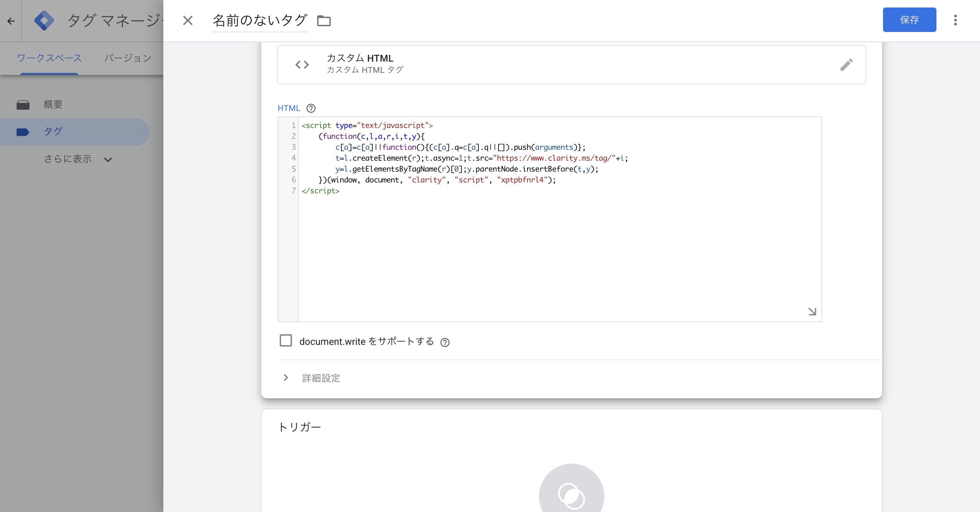
Task: Click the code brackets Custom HTML icon
Action: (x=302, y=65)
